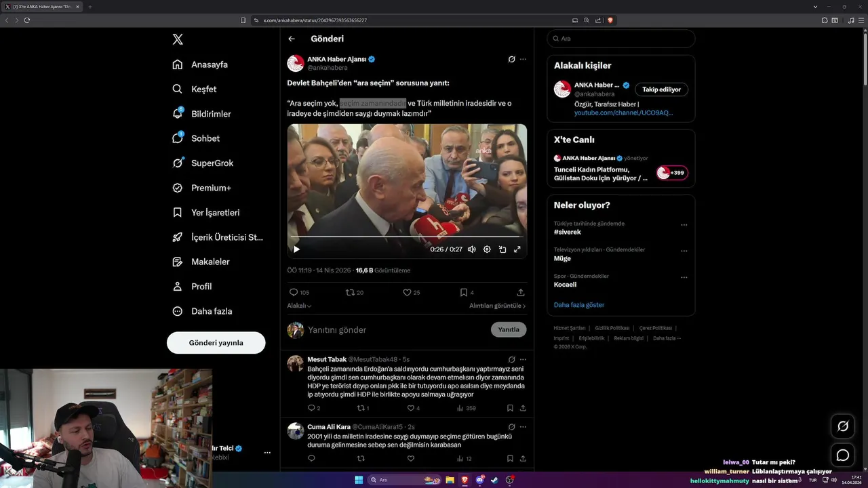Mute the video sound
Screen dimensions: 868x488
click(471, 249)
